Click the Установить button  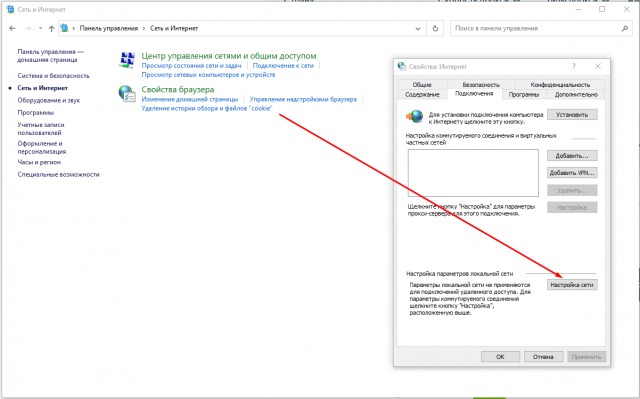pyautogui.click(x=572, y=115)
